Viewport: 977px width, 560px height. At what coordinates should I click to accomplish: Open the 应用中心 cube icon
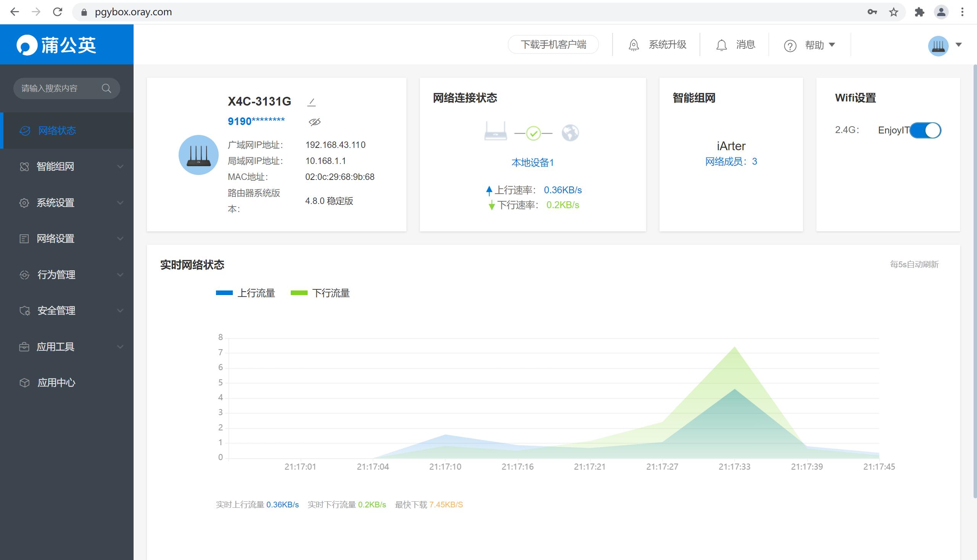click(25, 383)
